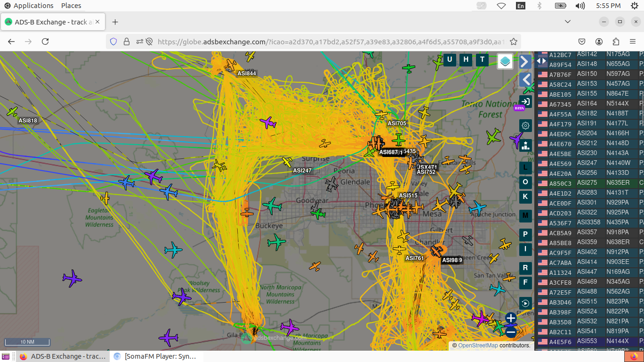Viewport: 644px width, 362px height.
Task: Click the ASI761 aircraft label
Action: (415, 258)
